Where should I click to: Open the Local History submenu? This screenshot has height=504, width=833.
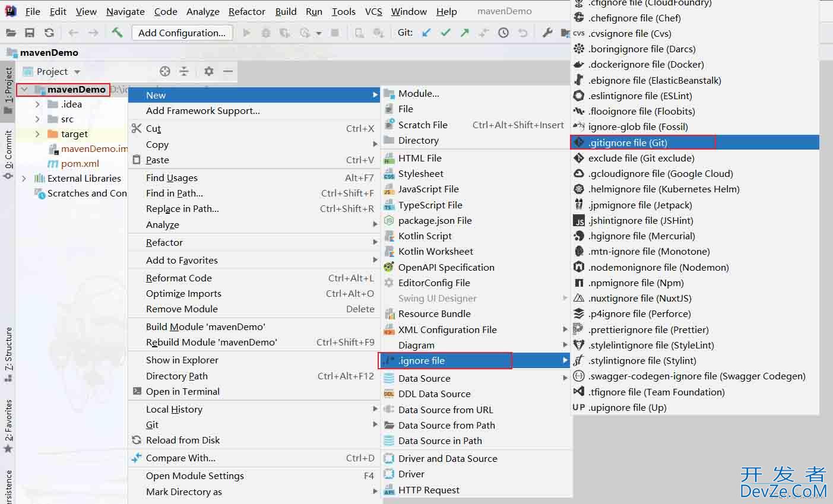tap(254, 409)
